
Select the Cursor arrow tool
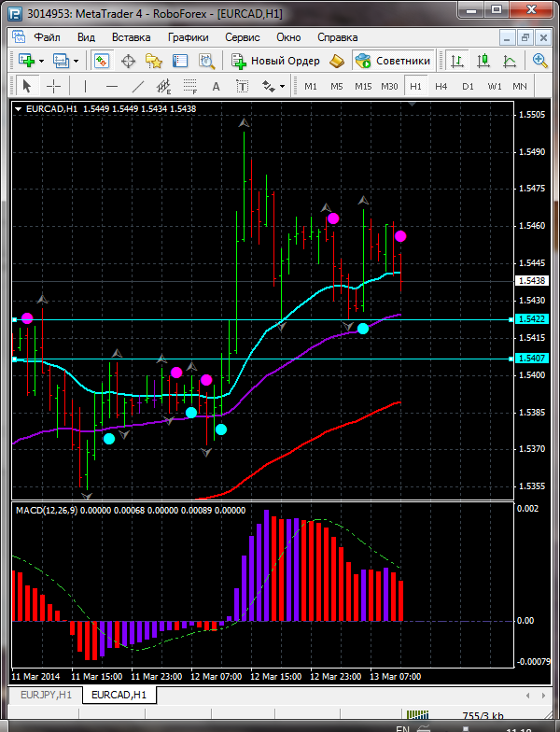click(26, 86)
